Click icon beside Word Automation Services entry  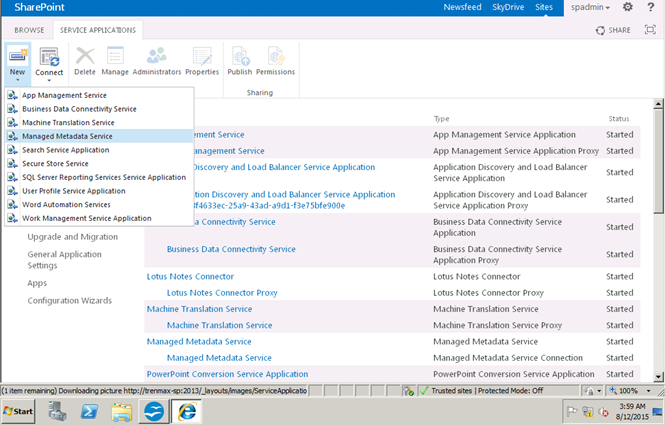pos(13,204)
